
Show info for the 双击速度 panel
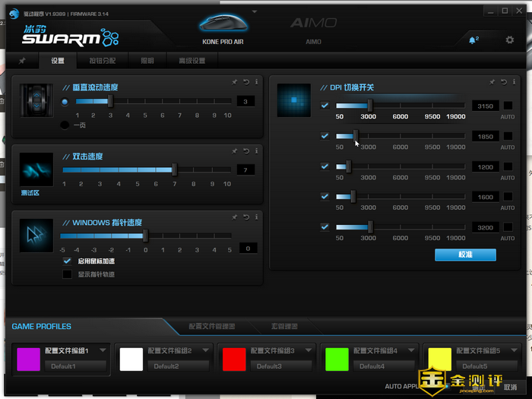coord(257,151)
